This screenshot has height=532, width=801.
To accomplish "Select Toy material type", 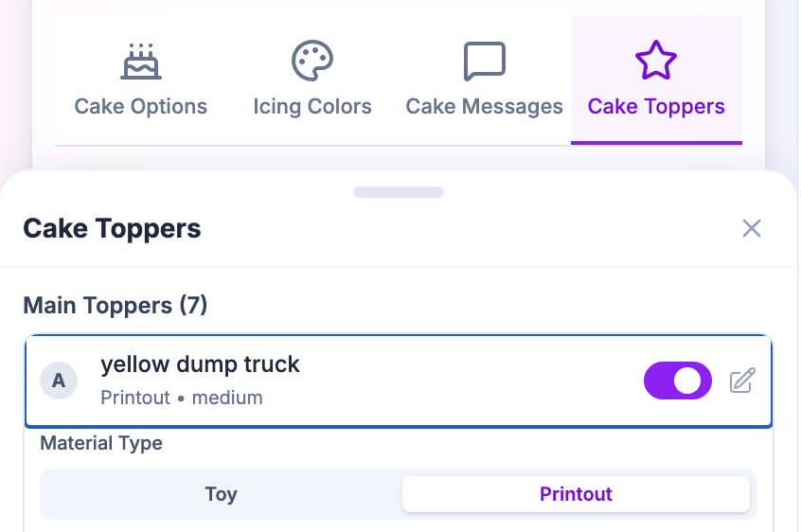I will (221, 494).
